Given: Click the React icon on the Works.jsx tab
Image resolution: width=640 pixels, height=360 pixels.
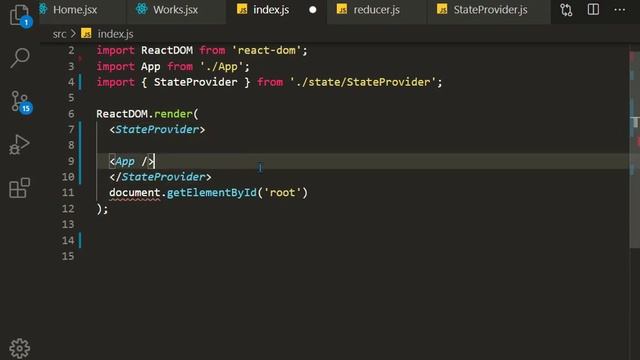Looking at the screenshot, I should (142, 9).
